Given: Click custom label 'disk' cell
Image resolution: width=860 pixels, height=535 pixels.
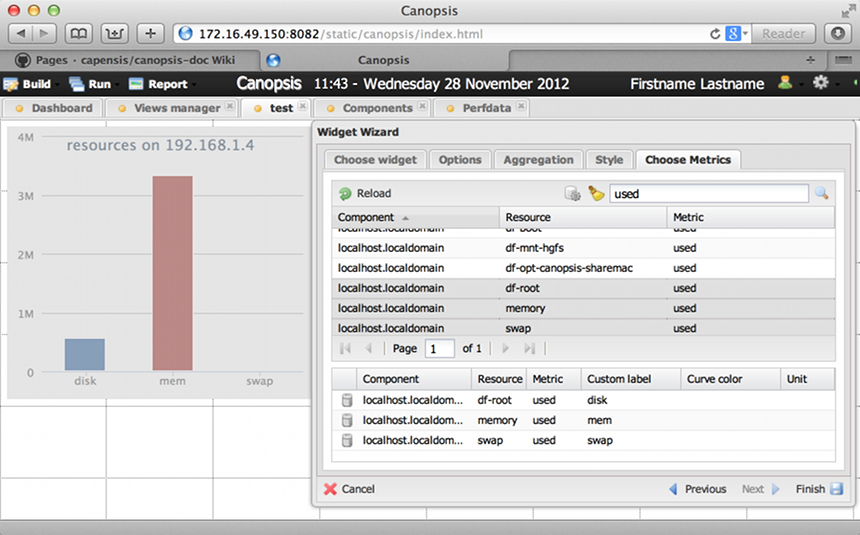Looking at the screenshot, I should 631,400.
